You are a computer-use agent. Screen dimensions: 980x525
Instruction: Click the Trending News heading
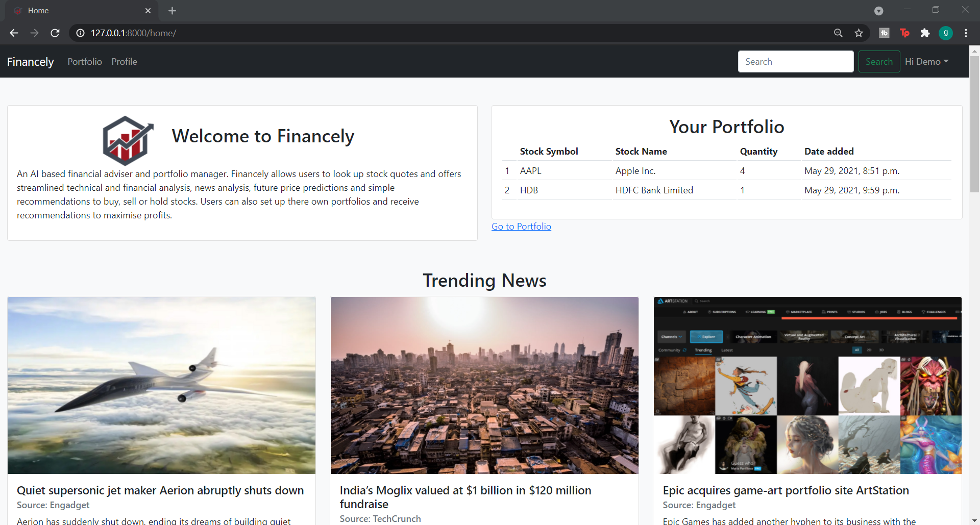[x=484, y=281]
